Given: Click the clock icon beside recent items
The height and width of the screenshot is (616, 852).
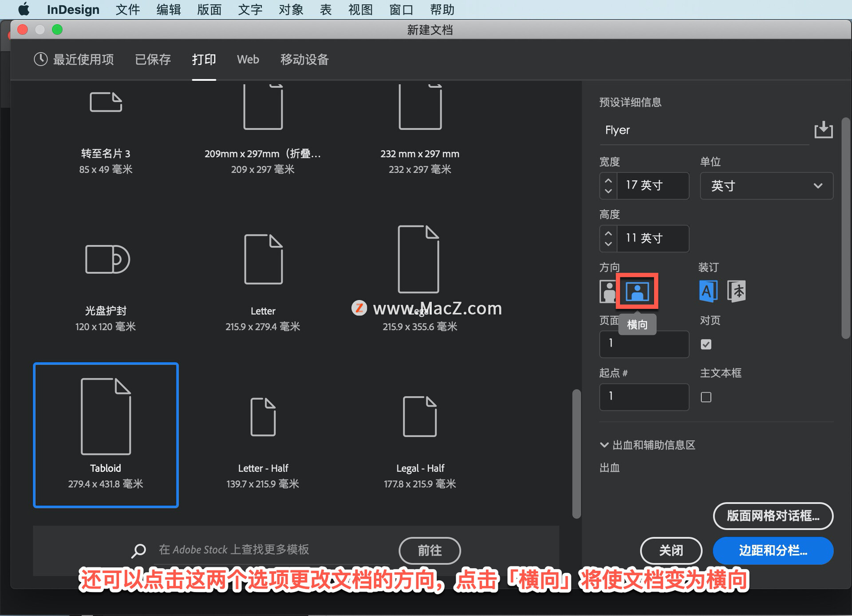Looking at the screenshot, I should pos(41,59).
